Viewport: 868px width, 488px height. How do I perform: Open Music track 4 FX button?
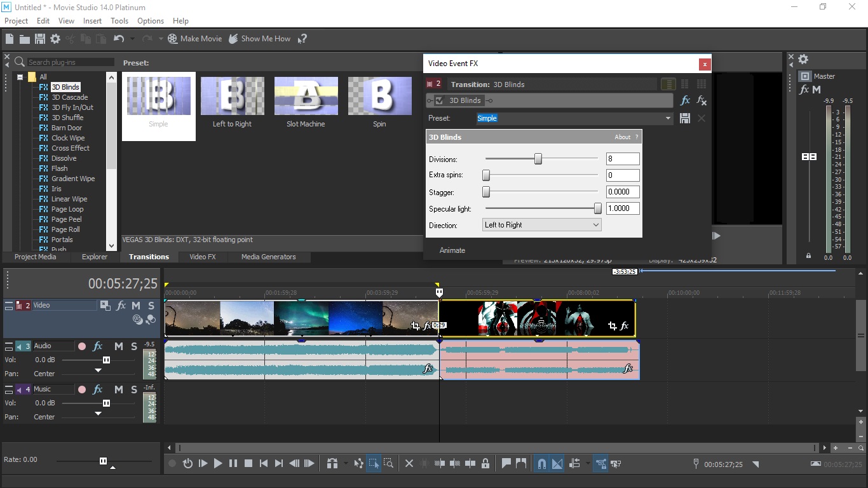click(98, 390)
